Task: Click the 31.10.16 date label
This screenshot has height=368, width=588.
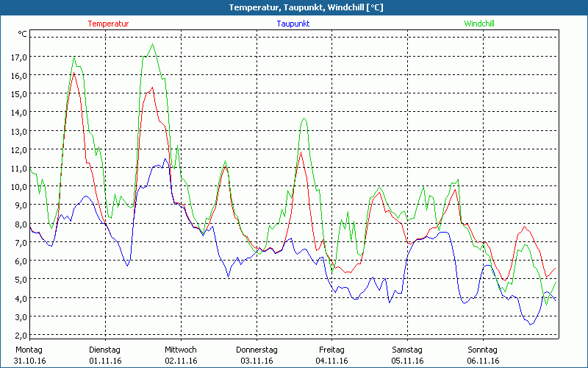Action: [30, 361]
